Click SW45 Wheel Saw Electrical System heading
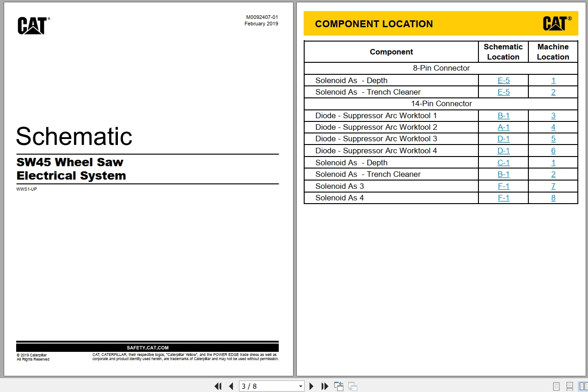This screenshot has width=588, height=392. 71,169
